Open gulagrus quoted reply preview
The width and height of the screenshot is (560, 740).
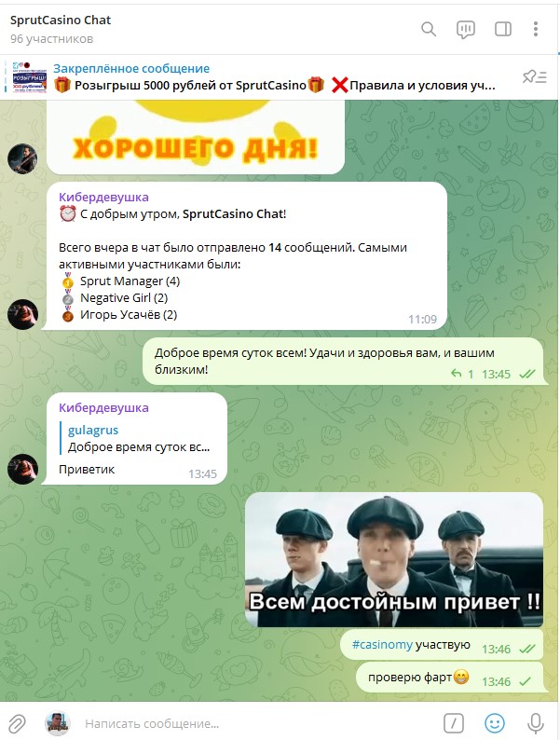click(x=139, y=438)
